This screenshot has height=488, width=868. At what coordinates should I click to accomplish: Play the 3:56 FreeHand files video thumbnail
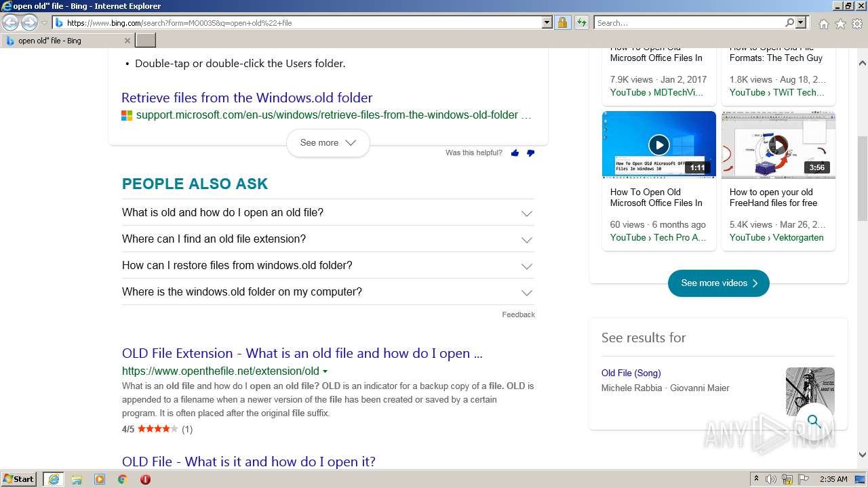tap(778, 144)
